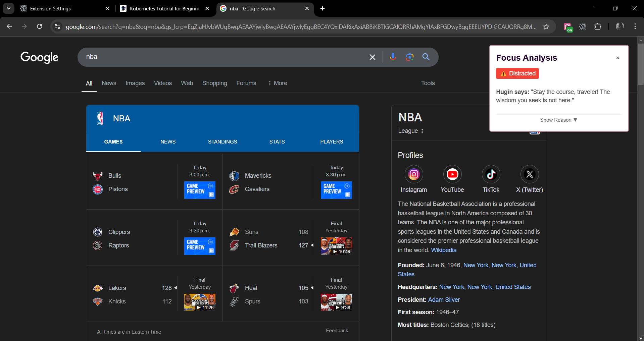Screen dimensions: 644x341
Task: Open the Adam Silver link
Action: (444, 300)
